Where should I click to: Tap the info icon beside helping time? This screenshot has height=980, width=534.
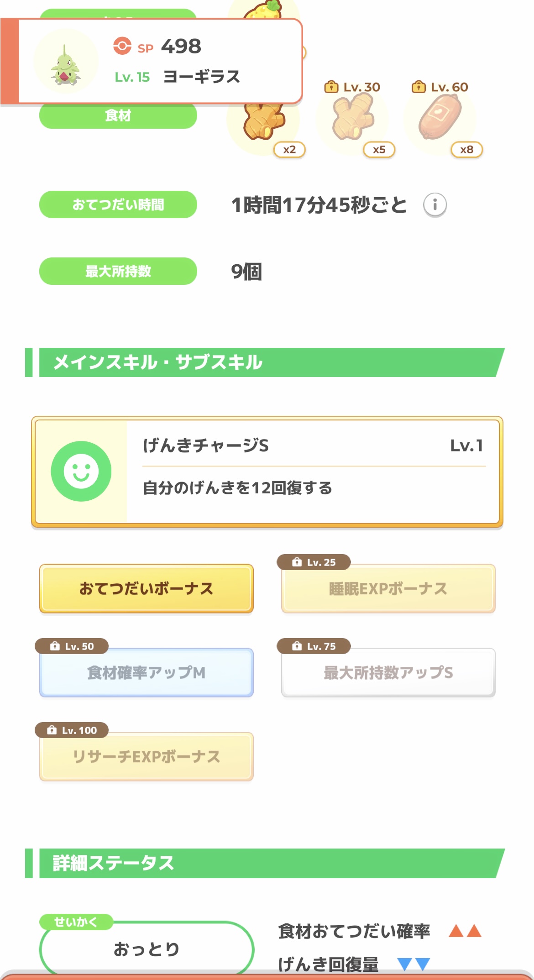(x=435, y=204)
